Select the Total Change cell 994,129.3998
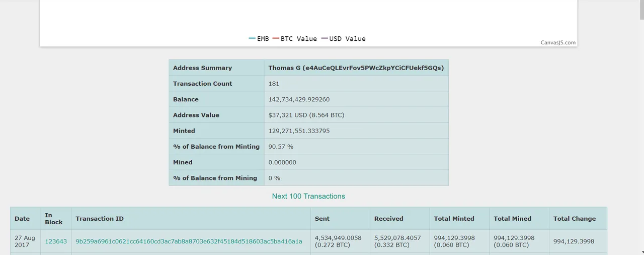 [578, 241]
